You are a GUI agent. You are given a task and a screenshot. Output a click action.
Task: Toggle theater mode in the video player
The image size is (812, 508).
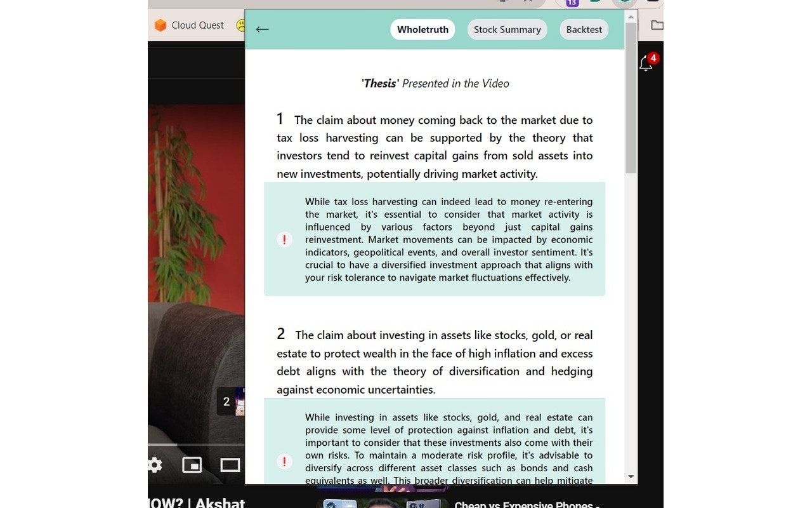point(230,465)
